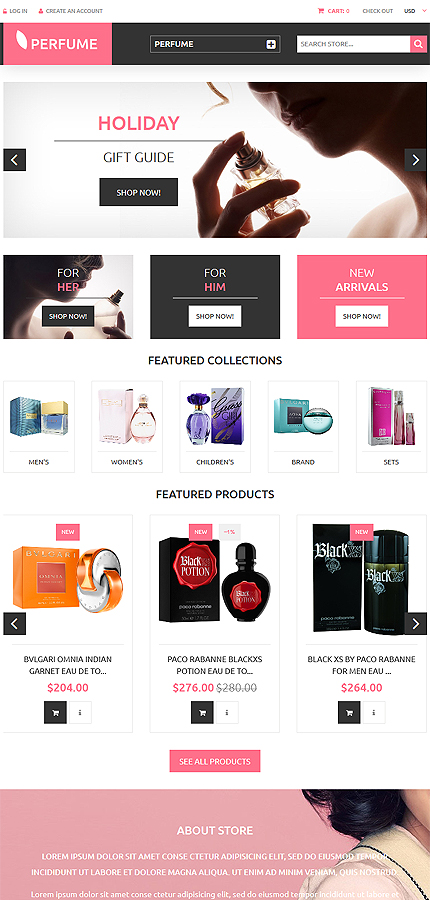
Task: Click the See All Products button
Action: [x=215, y=761]
